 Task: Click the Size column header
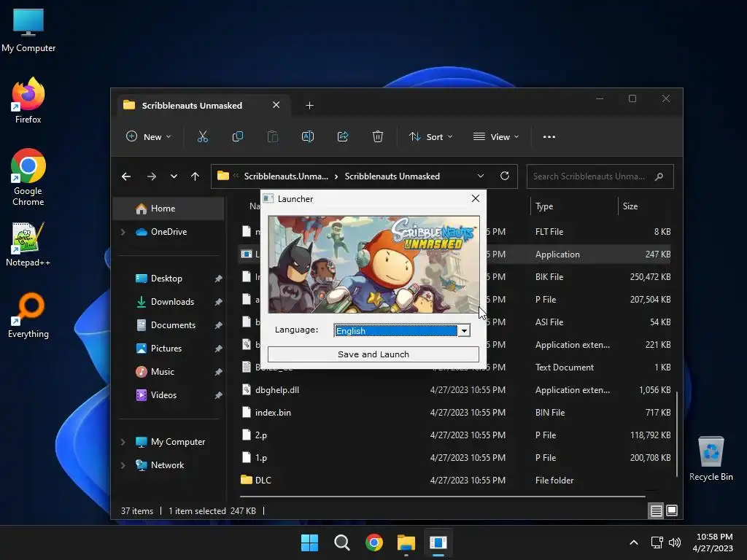coord(630,206)
